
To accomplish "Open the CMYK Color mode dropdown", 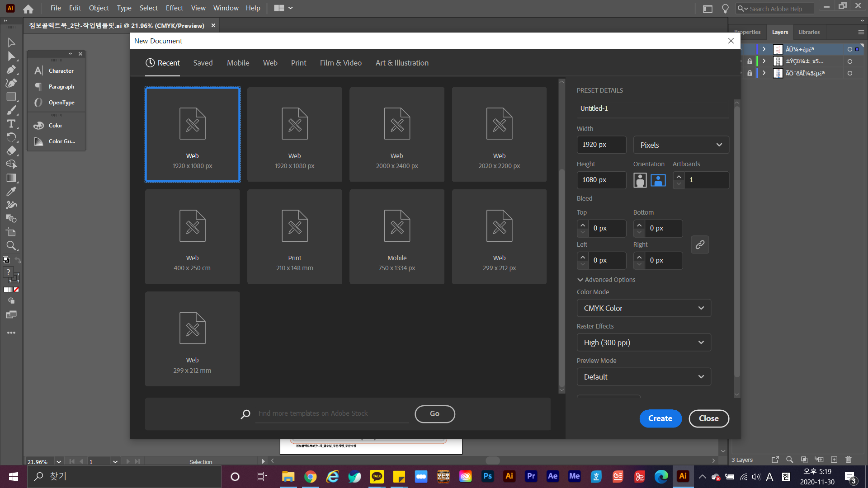I will pyautogui.click(x=643, y=308).
